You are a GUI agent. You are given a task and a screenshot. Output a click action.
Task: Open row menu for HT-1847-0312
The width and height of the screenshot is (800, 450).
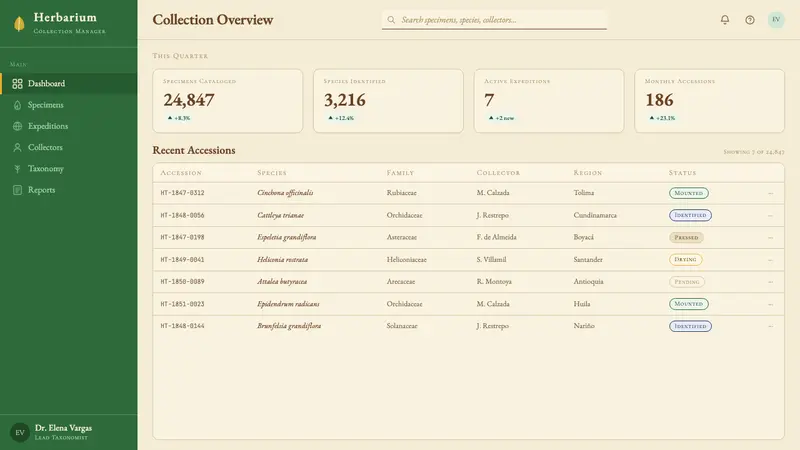pos(770,193)
